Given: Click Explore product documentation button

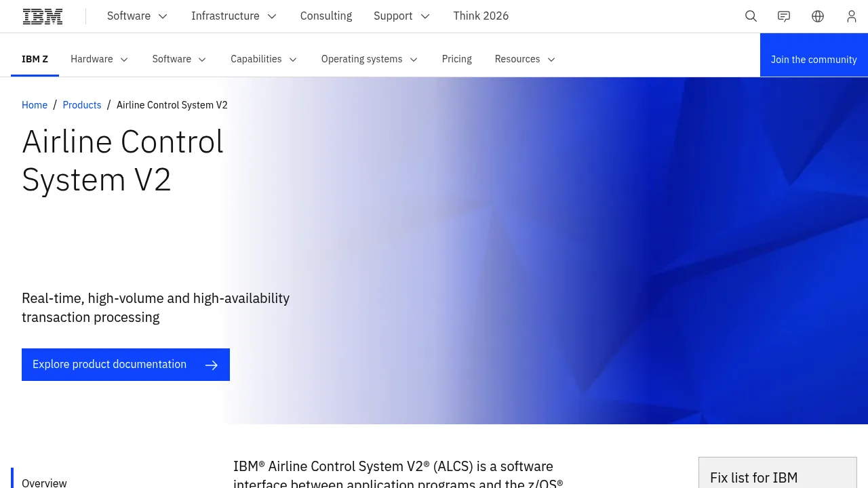Looking at the screenshot, I should [x=125, y=365].
